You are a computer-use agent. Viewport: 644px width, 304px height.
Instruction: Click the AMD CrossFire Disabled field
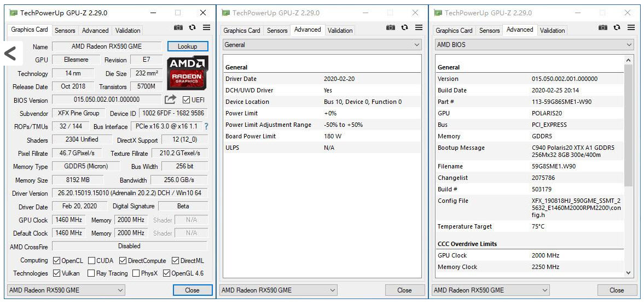pyautogui.click(x=130, y=246)
